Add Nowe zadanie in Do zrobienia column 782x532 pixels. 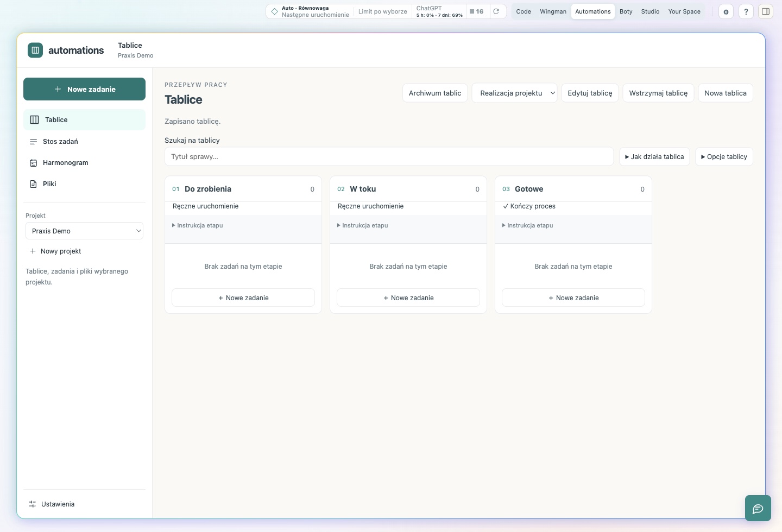pos(243,297)
